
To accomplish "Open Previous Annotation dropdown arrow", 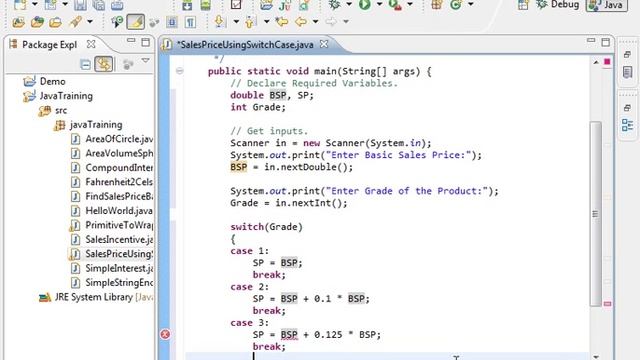I will coord(267,22).
